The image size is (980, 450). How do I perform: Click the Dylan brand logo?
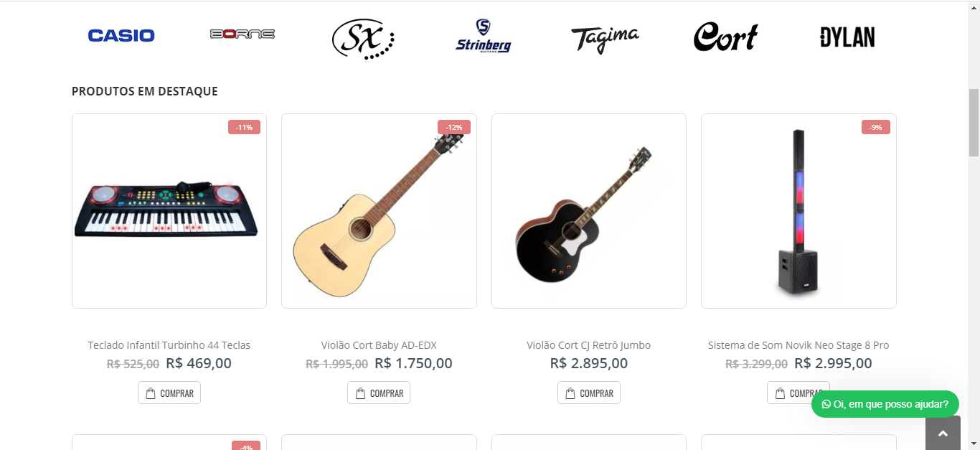[x=847, y=37]
